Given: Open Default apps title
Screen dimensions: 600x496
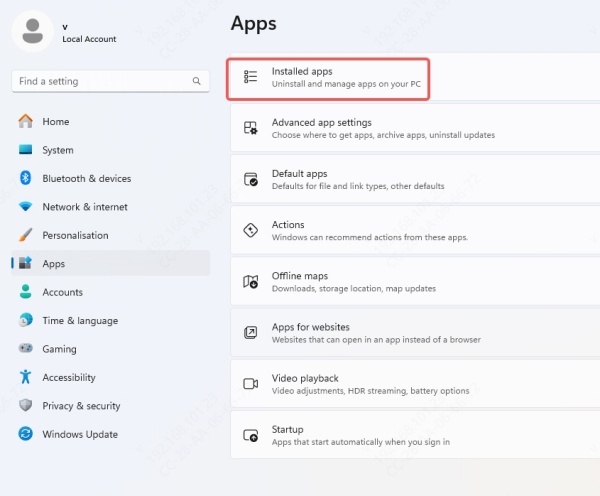Looking at the screenshot, I should (x=299, y=174).
